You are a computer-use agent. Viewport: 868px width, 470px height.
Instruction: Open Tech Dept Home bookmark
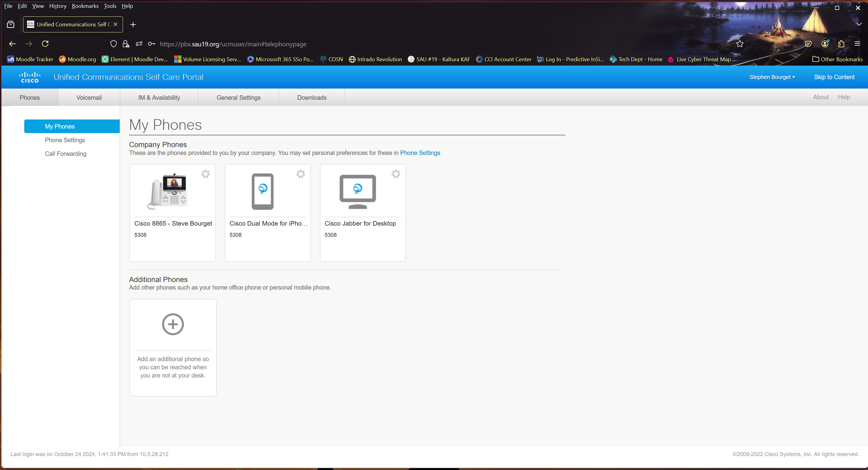point(636,59)
